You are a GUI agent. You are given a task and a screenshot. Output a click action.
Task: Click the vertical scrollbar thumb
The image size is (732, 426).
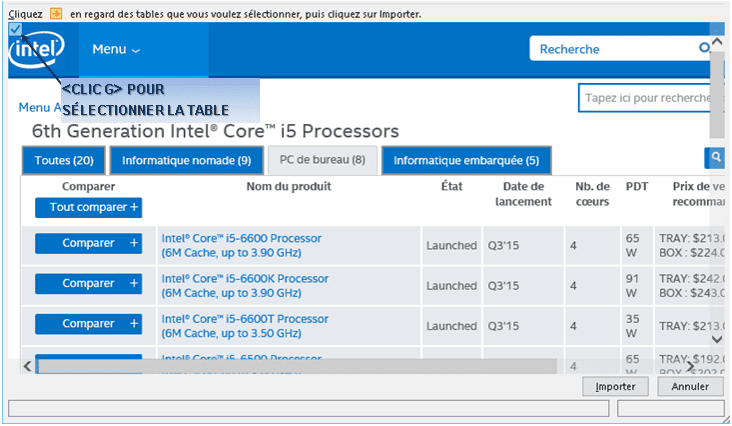[x=717, y=95]
